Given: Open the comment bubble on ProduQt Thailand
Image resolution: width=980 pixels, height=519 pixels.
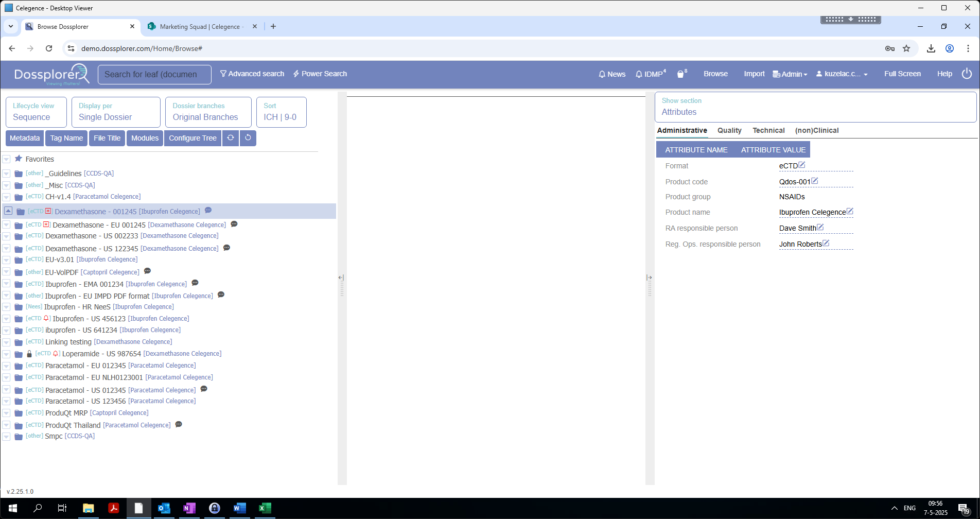Looking at the screenshot, I should pos(179,424).
